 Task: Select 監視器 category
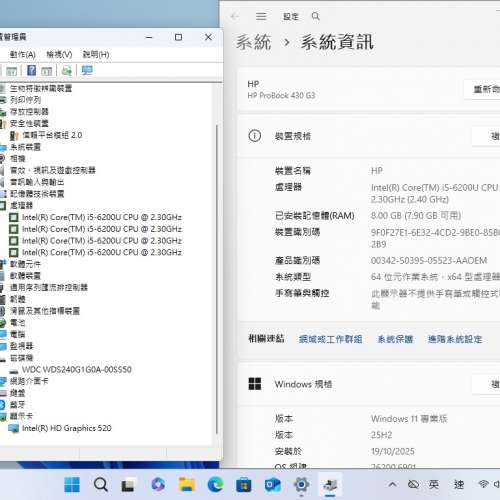pos(21,346)
